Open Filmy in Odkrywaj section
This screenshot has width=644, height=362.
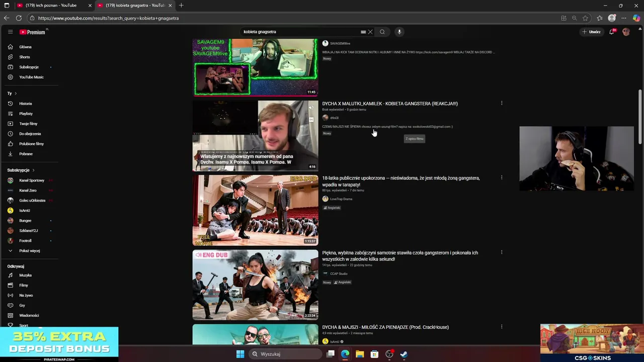(x=24, y=285)
